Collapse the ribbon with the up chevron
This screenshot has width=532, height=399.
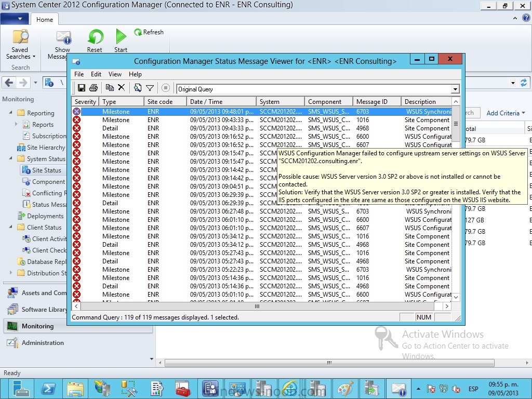click(515, 18)
